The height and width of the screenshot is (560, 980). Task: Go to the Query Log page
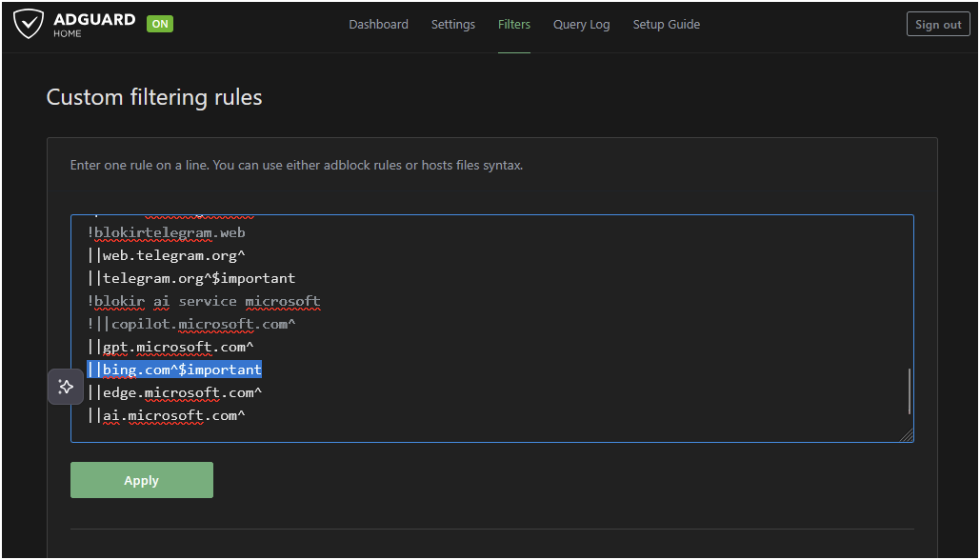(x=582, y=25)
